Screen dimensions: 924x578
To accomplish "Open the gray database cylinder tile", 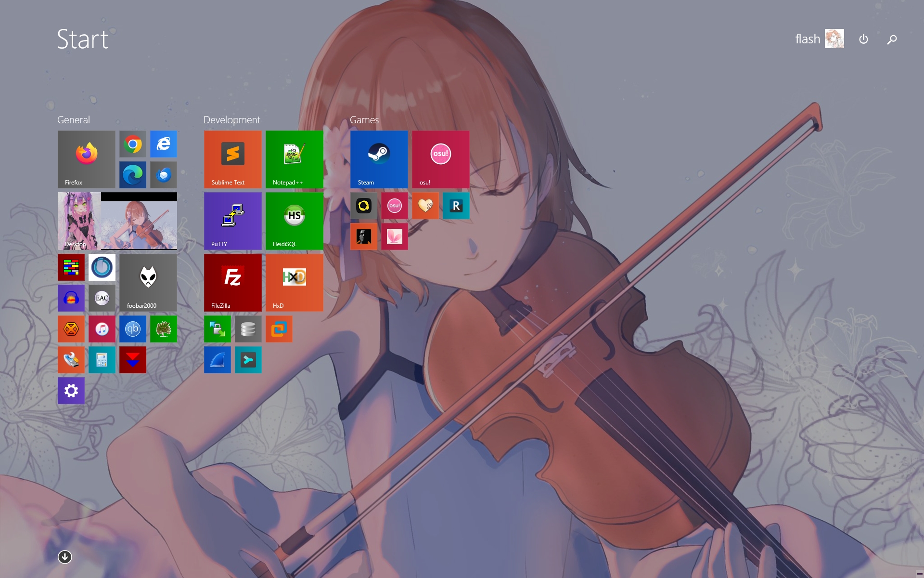I will tap(248, 329).
